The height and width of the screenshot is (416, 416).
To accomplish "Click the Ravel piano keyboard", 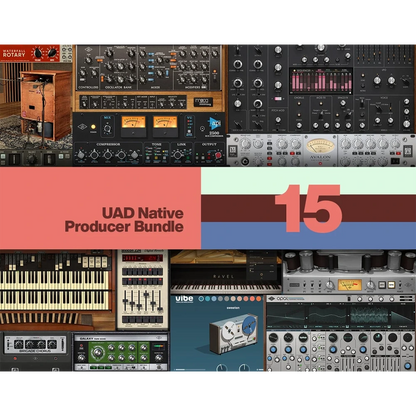I will 226,288.
